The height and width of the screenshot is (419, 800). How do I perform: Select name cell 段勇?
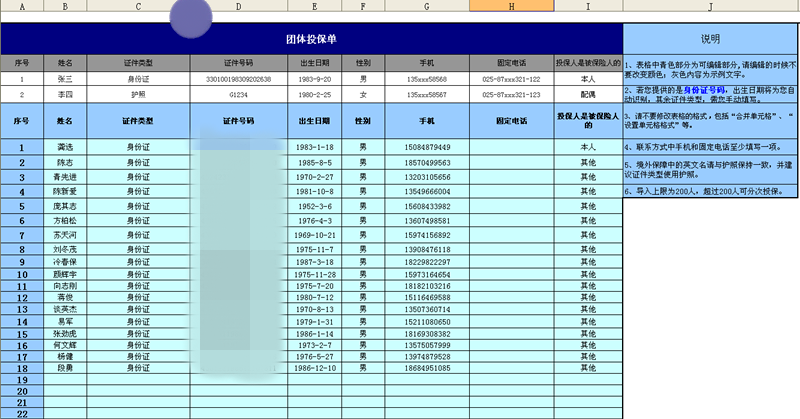pos(65,367)
